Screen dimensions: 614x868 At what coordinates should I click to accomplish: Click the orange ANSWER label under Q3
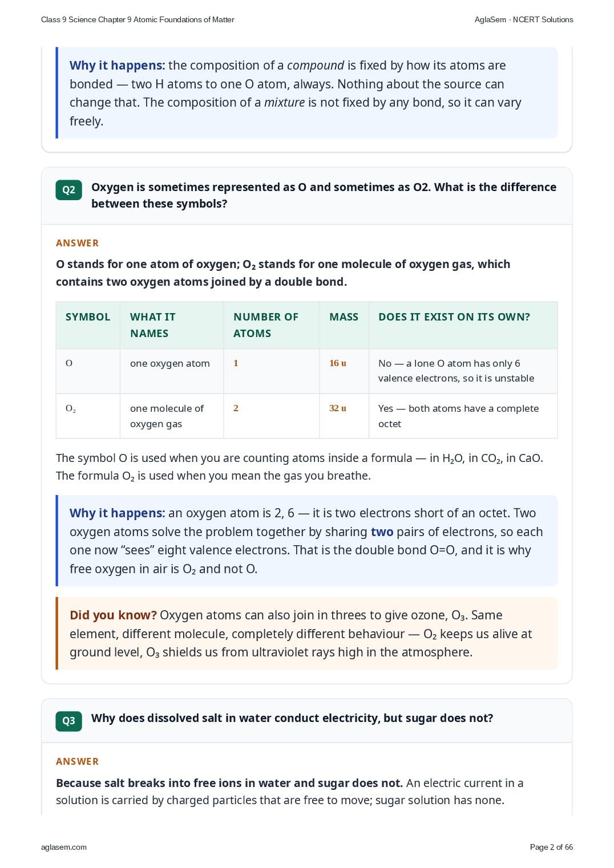78,761
